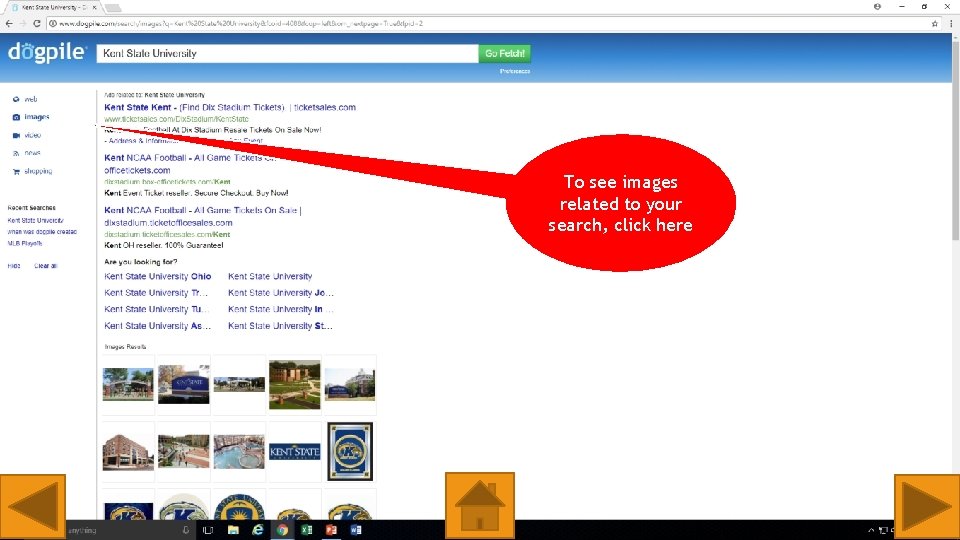Screen dimensions: 960x540
Task: Open Excel from the taskbar
Action: point(307,530)
